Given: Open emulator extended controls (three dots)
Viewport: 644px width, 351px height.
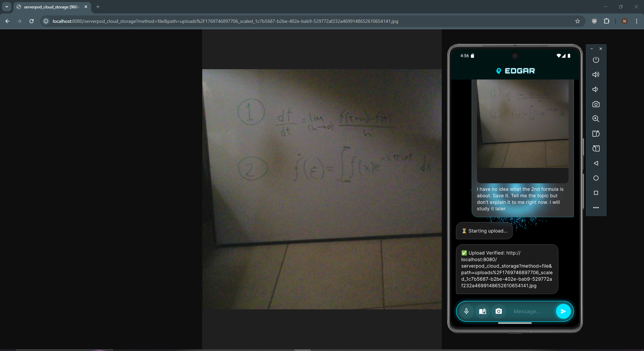Looking at the screenshot, I should [596, 208].
